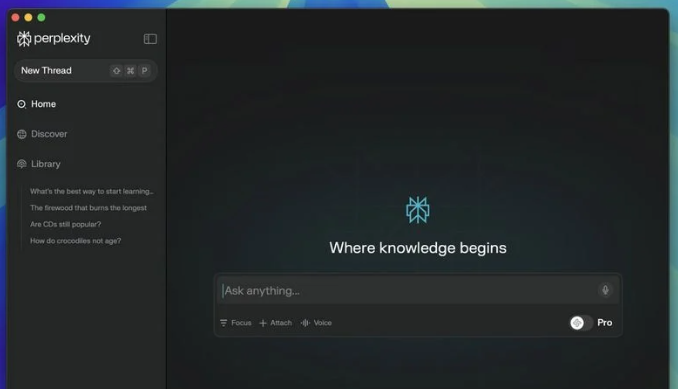Viewport: 678px width, 389px height.
Task: Go to Discover
Action: pos(42,134)
